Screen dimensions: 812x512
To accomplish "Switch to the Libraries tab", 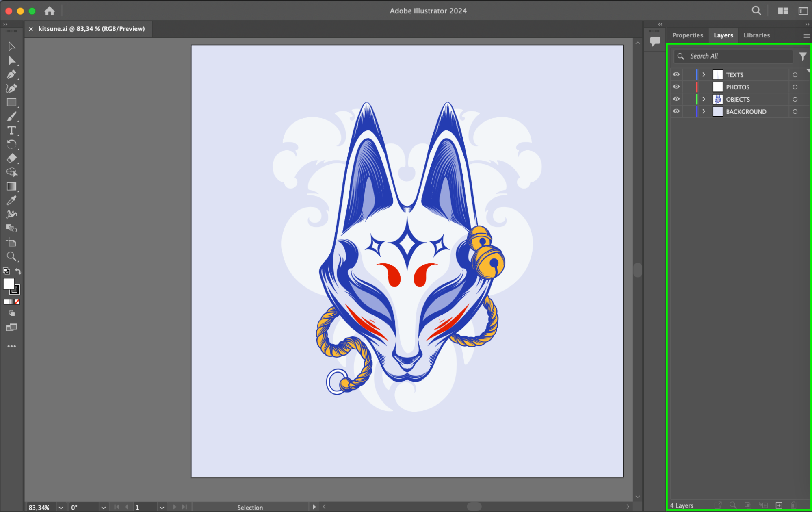I will point(756,35).
